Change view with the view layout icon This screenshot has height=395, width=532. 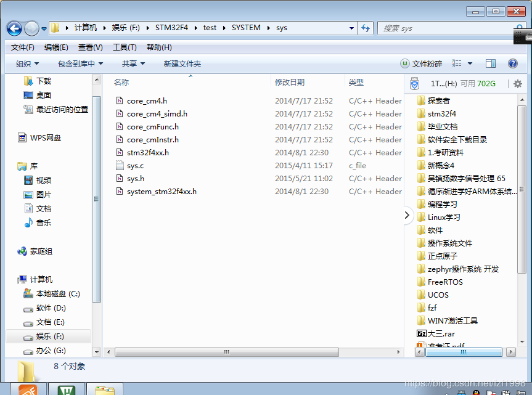click(x=457, y=63)
